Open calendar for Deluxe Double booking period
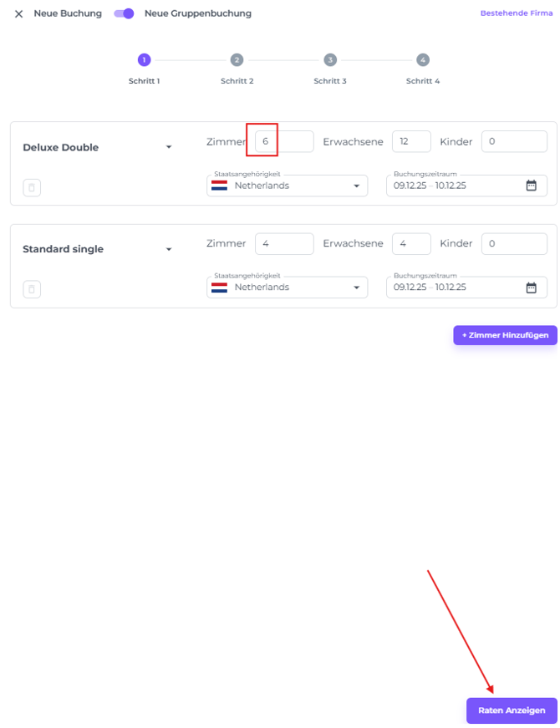560x728 pixels. pyautogui.click(x=531, y=186)
